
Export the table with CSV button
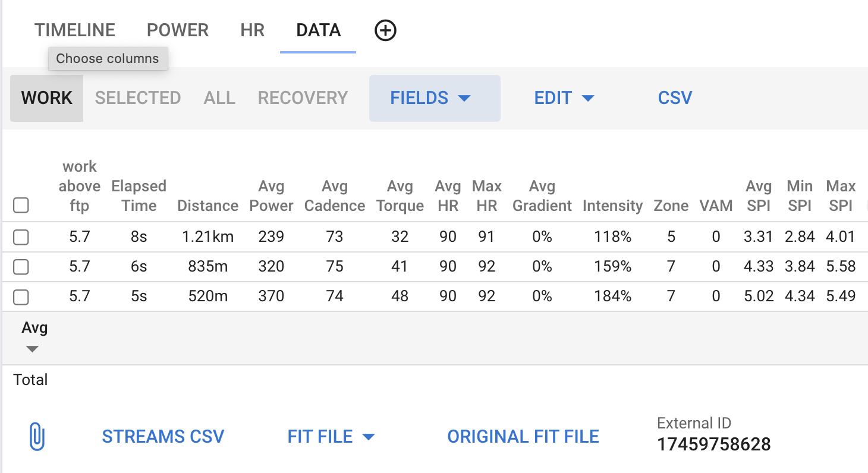tap(675, 98)
